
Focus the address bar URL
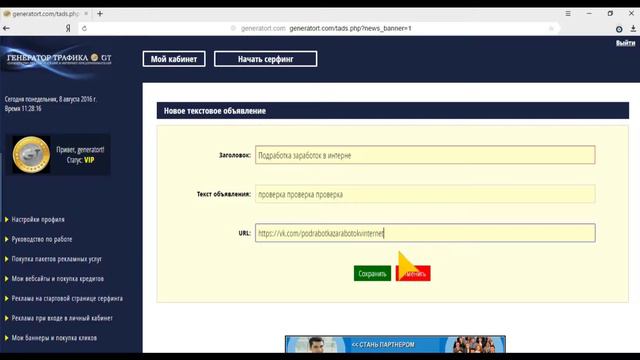[x=350, y=28]
